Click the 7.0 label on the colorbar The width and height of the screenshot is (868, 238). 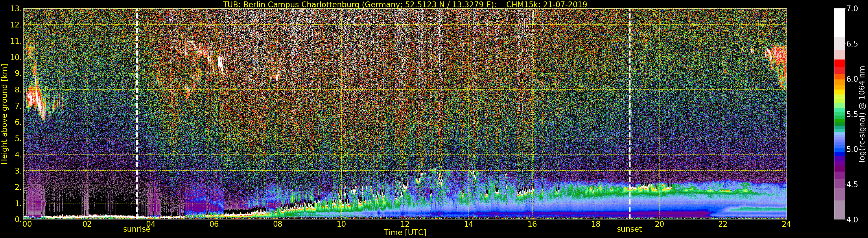click(852, 9)
